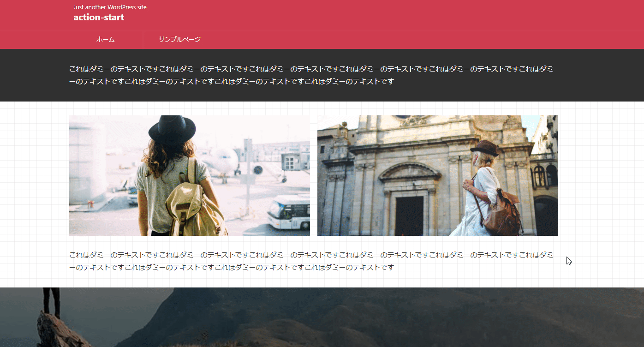Click the dummy text paragraph below images
This screenshot has height=347, width=644.
click(x=311, y=261)
